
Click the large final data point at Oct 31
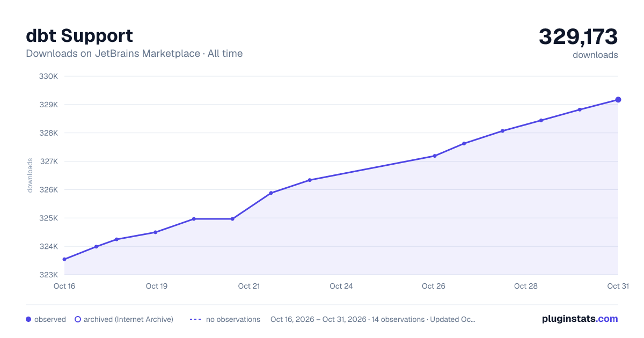[x=618, y=100]
